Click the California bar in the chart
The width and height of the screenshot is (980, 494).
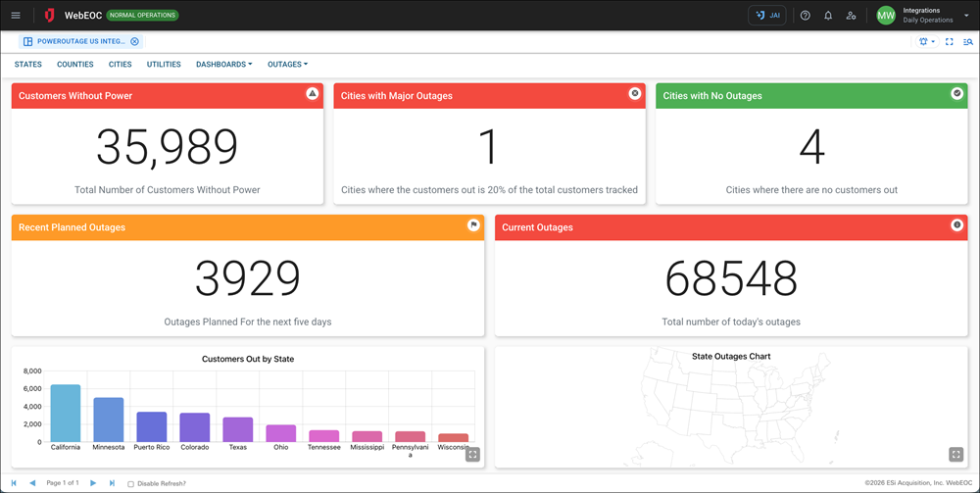66,413
